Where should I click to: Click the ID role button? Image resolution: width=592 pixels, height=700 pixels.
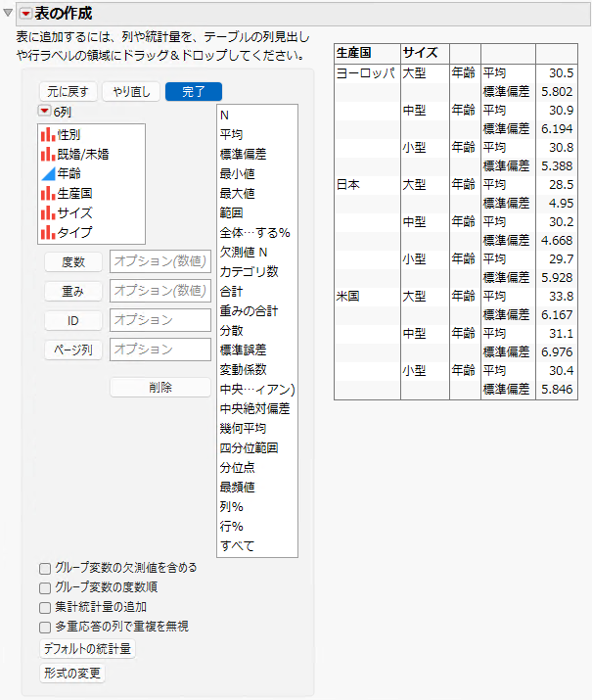(73, 320)
